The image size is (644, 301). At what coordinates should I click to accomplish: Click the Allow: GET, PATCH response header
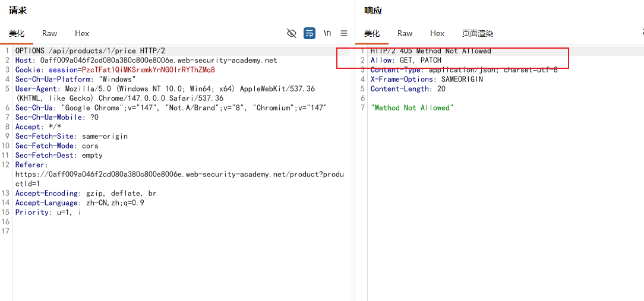pos(406,61)
